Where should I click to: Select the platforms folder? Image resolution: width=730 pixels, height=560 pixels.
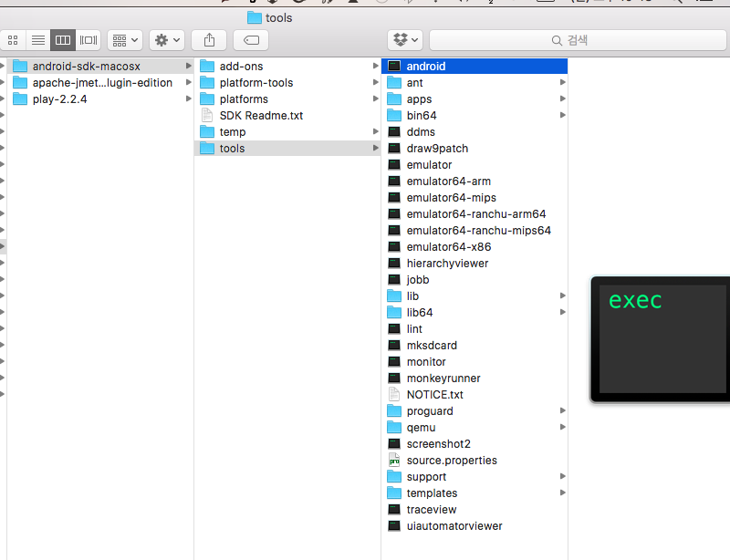click(287, 99)
